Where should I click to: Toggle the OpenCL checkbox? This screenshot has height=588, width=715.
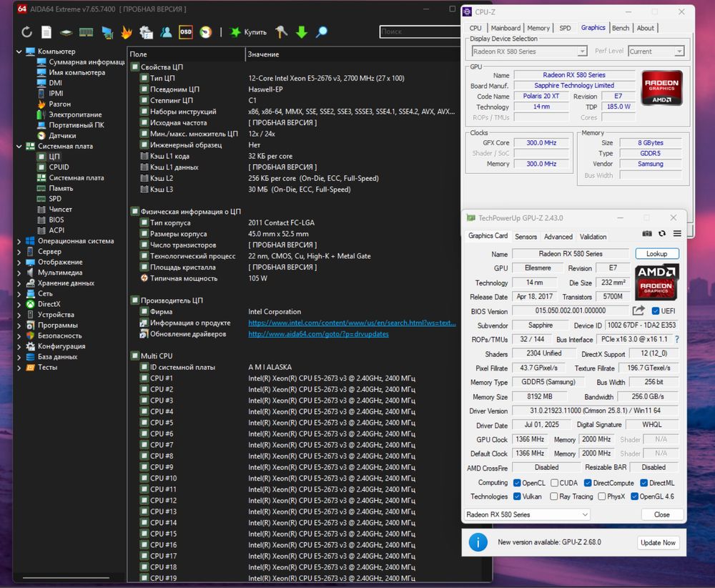[x=517, y=483]
